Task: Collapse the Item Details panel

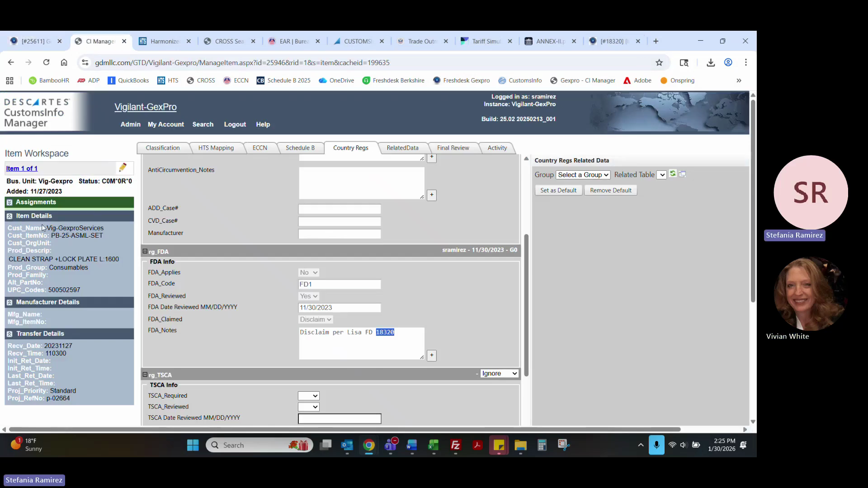Action: point(9,216)
